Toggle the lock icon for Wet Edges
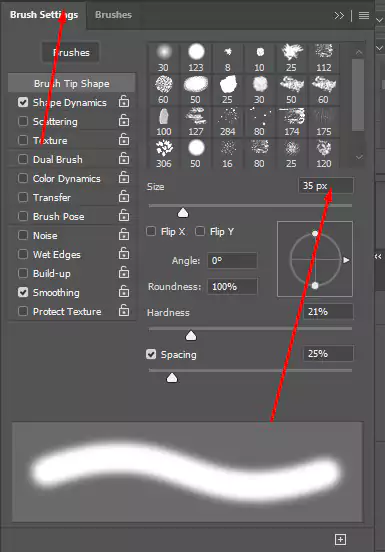385x552 pixels. [124, 253]
